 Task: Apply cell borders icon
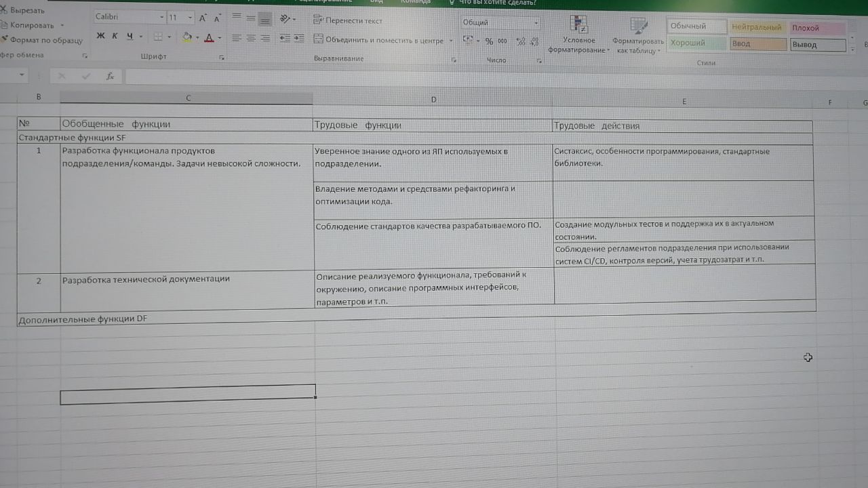157,37
